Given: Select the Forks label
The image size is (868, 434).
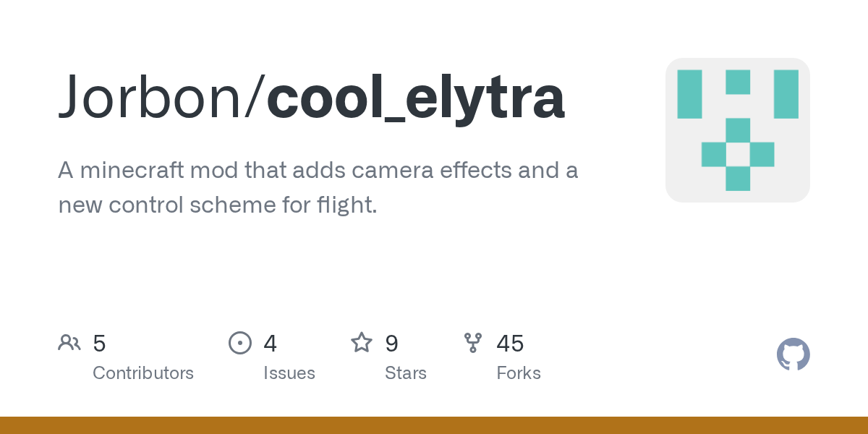Looking at the screenshot, I should [x=519, y=373].
